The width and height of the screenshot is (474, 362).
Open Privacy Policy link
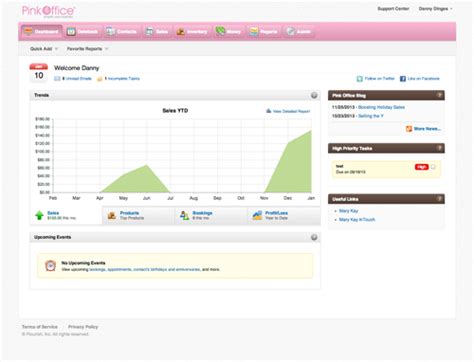pyautogui.click(x=83, y=327)
